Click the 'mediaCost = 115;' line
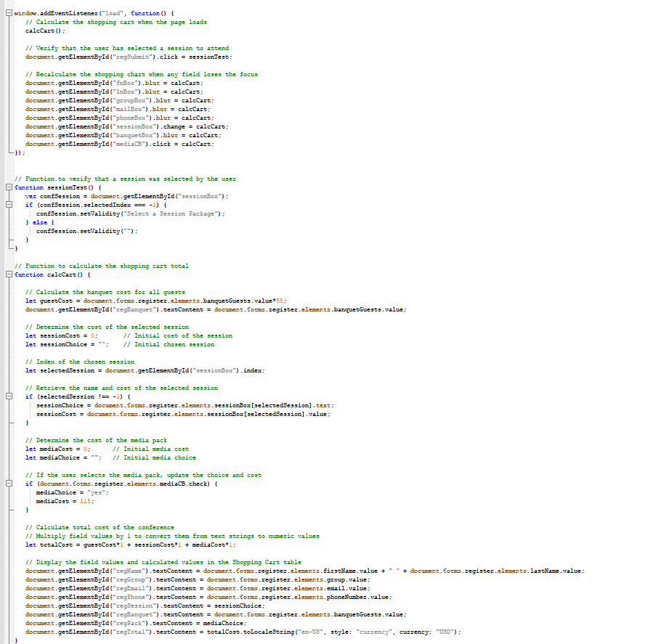 [x=65, y=501]
